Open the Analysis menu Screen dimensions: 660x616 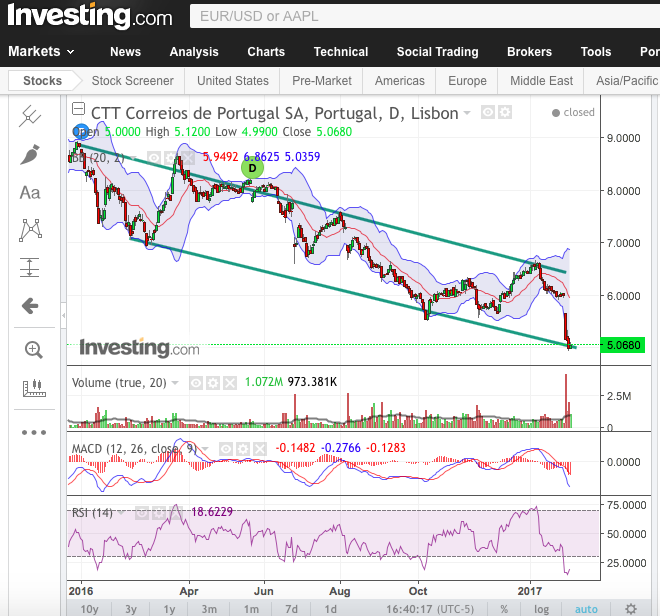[x=194, y=52]
